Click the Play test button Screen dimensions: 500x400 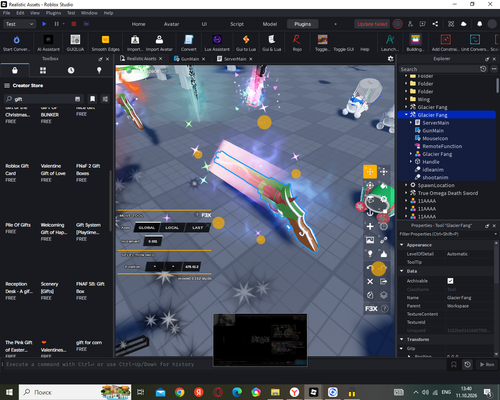44,24
